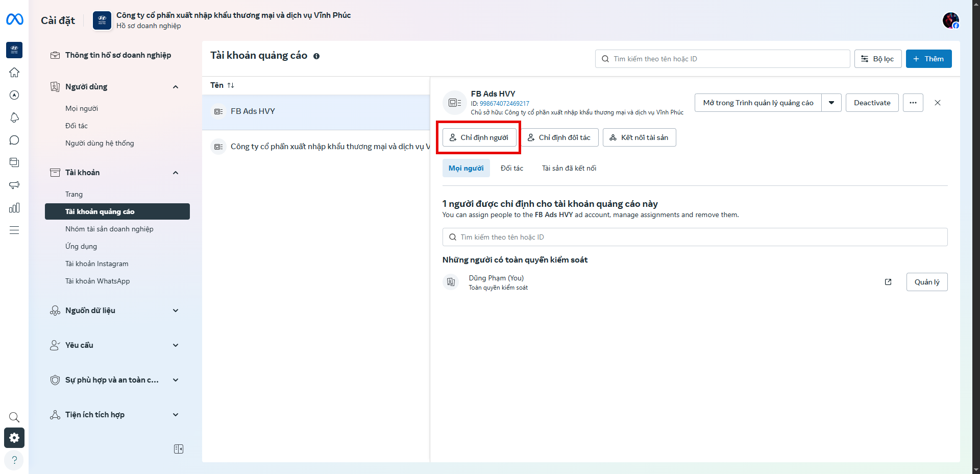Screen dimensions: 980x474
Task: Collapse the sidebar panel toggle
Action: (x=179, y=449)
